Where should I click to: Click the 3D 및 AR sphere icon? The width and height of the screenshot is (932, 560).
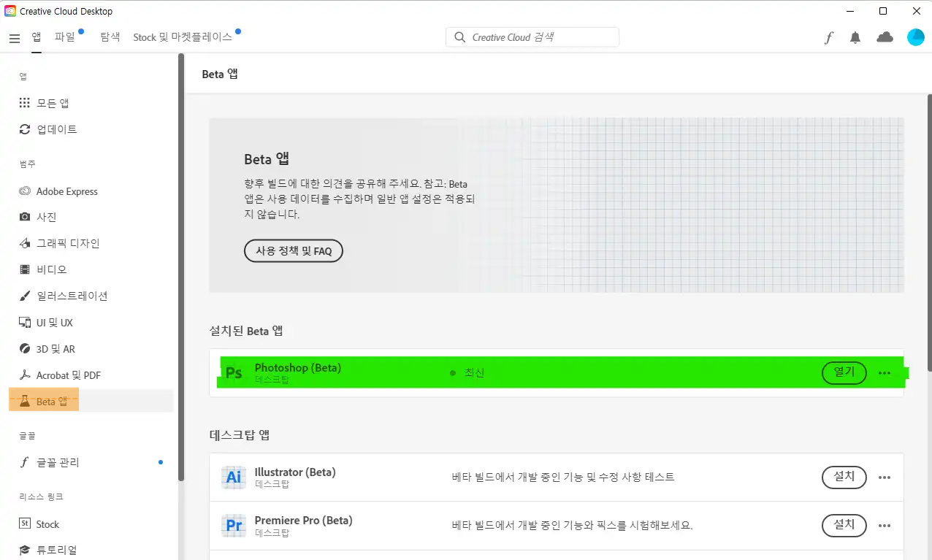(x=25, y=349)
